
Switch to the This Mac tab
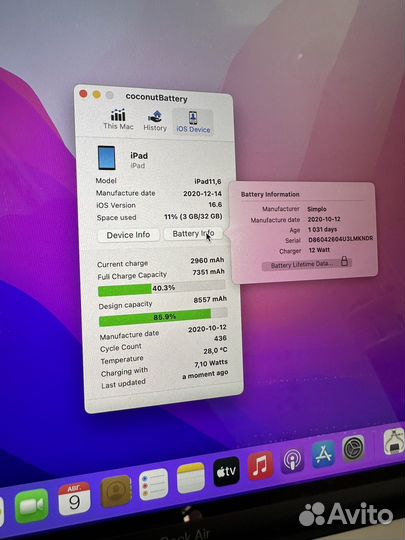point(118,120)
